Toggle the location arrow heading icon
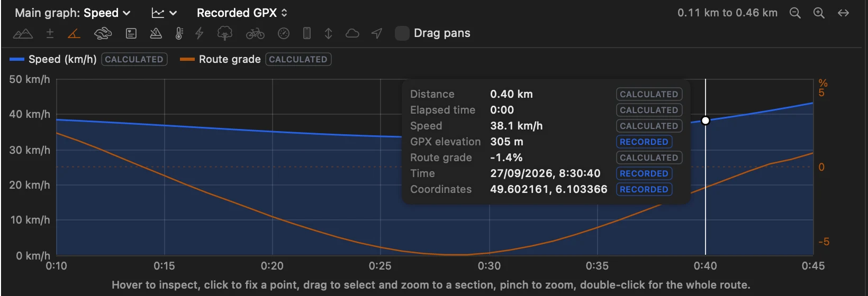This screenshot has width=868, height=296. 377,34
